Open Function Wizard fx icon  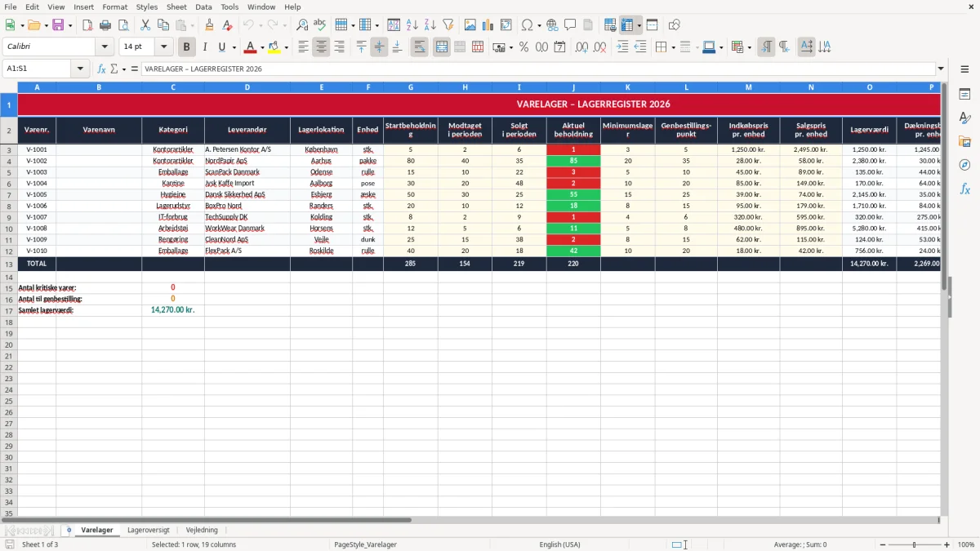[101, 69]
